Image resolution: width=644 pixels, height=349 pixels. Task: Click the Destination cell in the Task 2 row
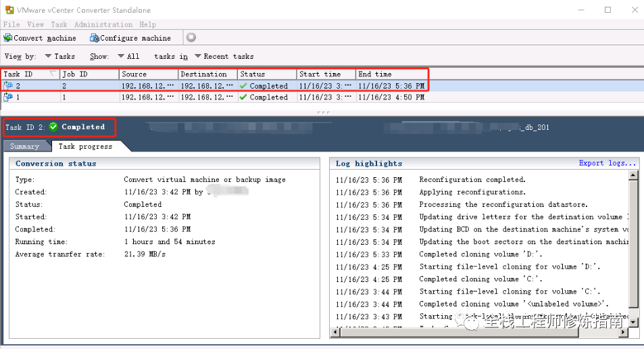click(x=207, y=85)
